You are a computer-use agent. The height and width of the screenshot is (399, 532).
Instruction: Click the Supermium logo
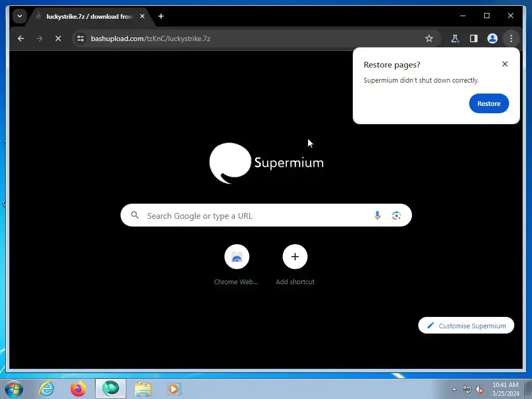267,163
